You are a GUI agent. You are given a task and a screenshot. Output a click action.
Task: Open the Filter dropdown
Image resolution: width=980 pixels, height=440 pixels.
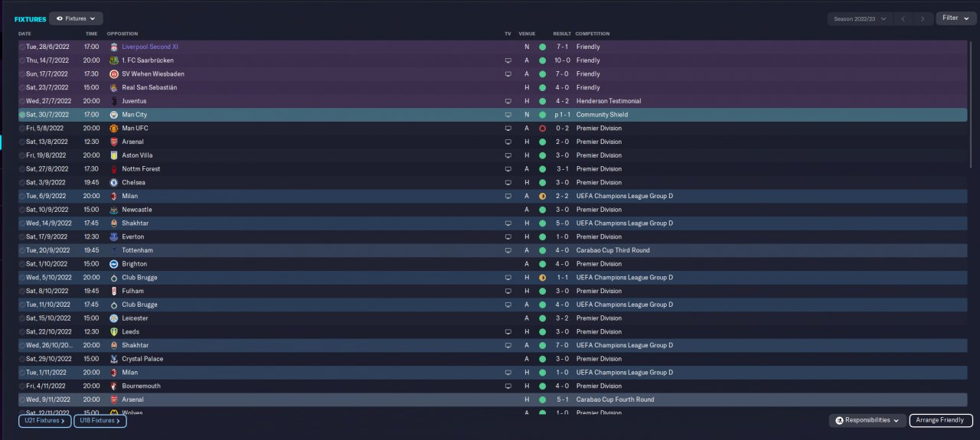pos(955,18)
